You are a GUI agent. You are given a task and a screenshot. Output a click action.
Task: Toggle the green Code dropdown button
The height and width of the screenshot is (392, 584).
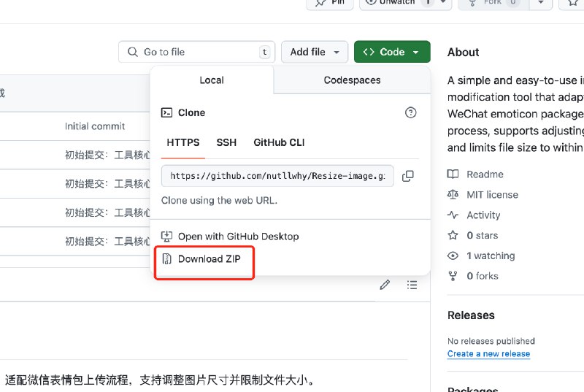pyautogui.click(x=392, y=52)
